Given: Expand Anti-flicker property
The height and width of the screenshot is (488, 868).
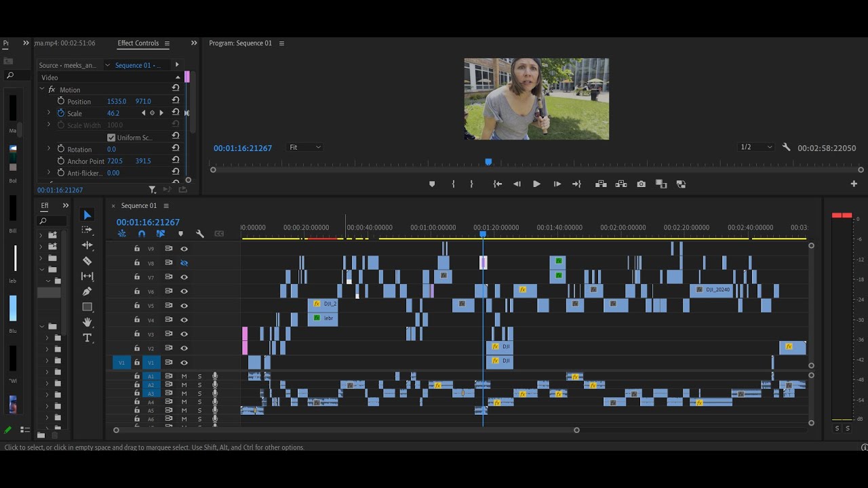Looking at the screenshot, I should coord(48,172).
